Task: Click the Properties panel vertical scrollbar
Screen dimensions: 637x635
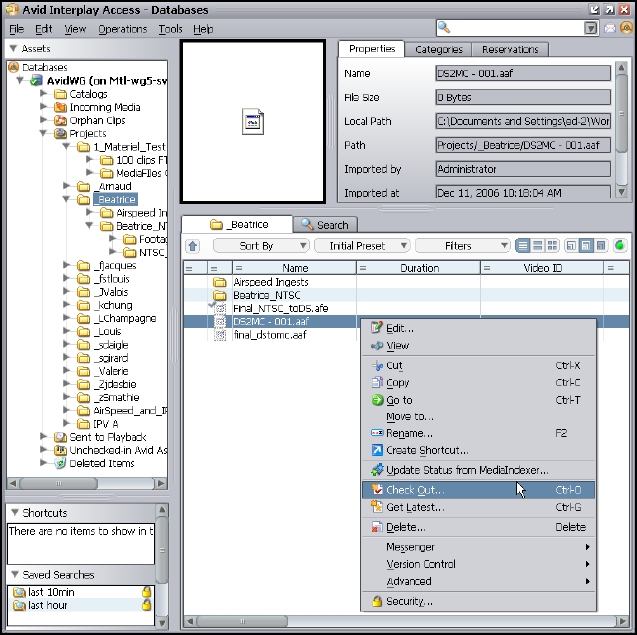Action: pos(621,130)
